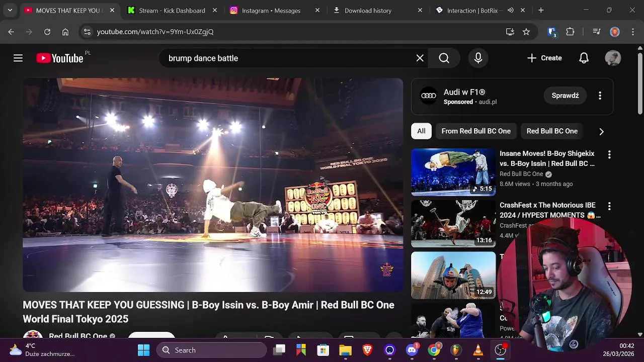The width and height of the screenshot is (644, 362).
Task: Open Audi ad options menu
Action: click(600, 96)
